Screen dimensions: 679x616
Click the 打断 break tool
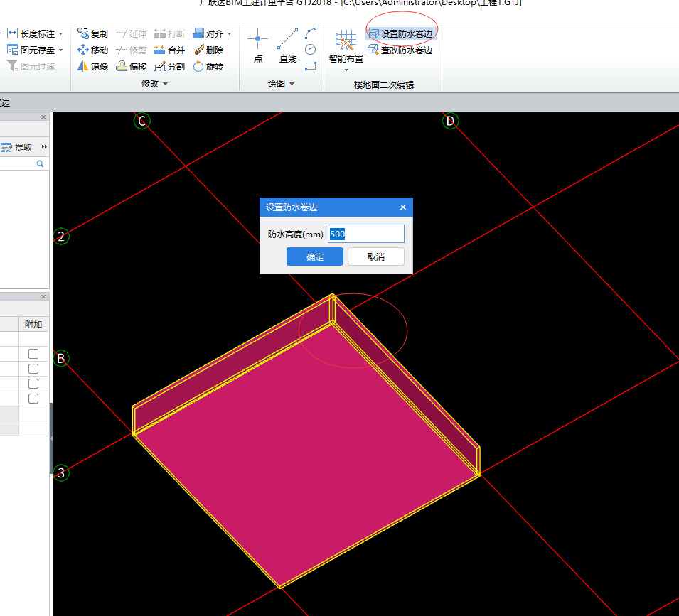pyautogui.click(x=169, y=33)
